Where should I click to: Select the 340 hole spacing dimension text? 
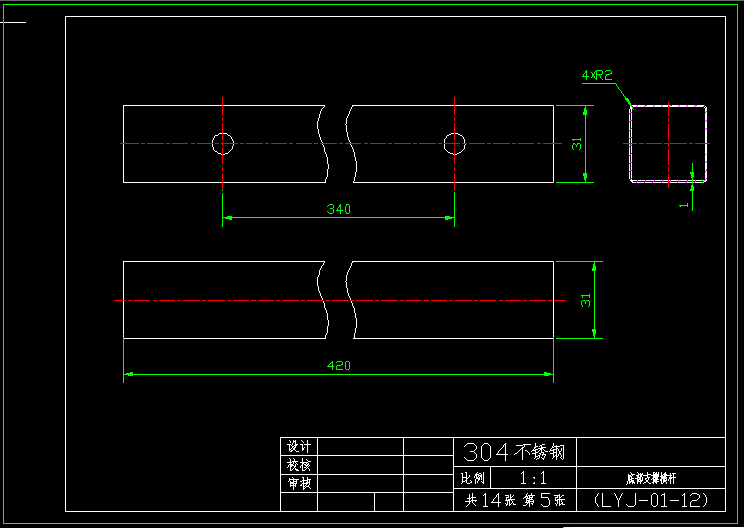338,209
